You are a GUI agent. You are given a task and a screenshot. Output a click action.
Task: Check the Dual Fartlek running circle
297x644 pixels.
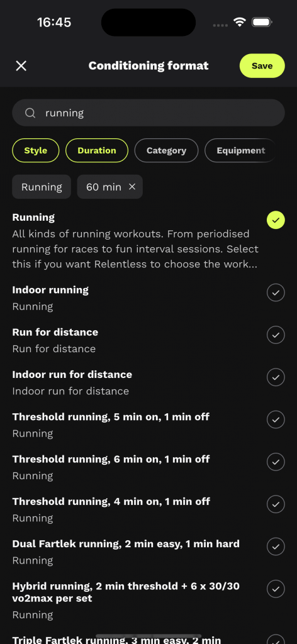tap(276, 547)
